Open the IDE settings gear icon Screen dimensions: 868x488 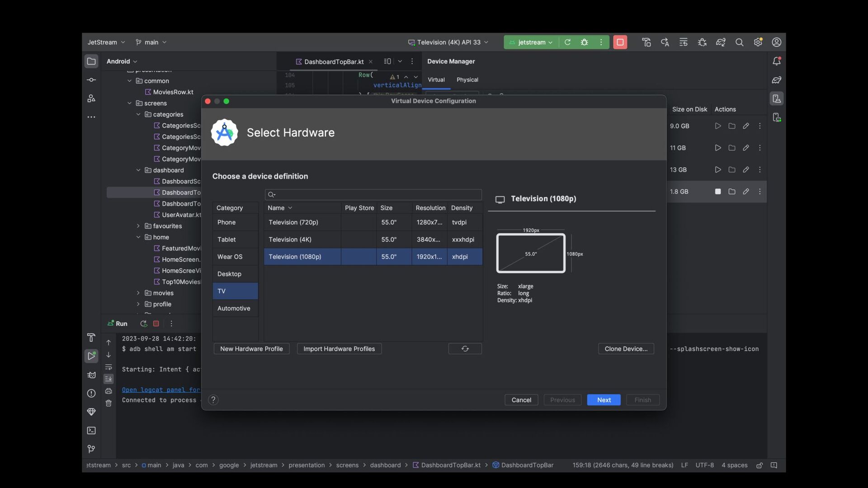[758, 42]
